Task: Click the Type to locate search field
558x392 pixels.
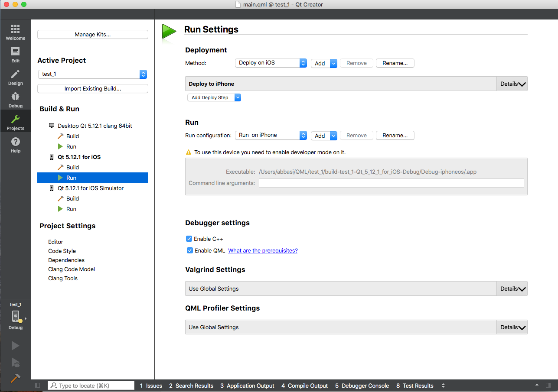Action: tap(91, 386)
